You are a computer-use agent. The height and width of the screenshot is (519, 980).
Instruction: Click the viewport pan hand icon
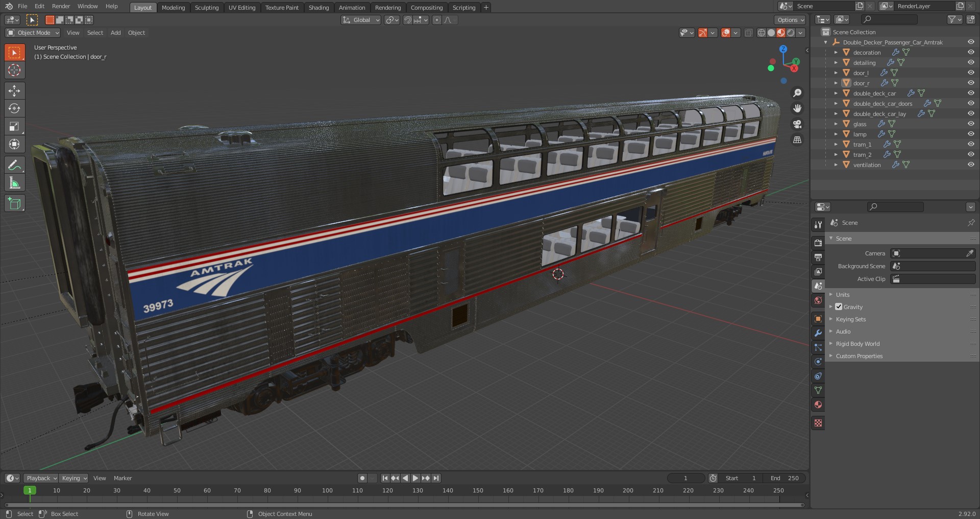[x=797, y=108]
